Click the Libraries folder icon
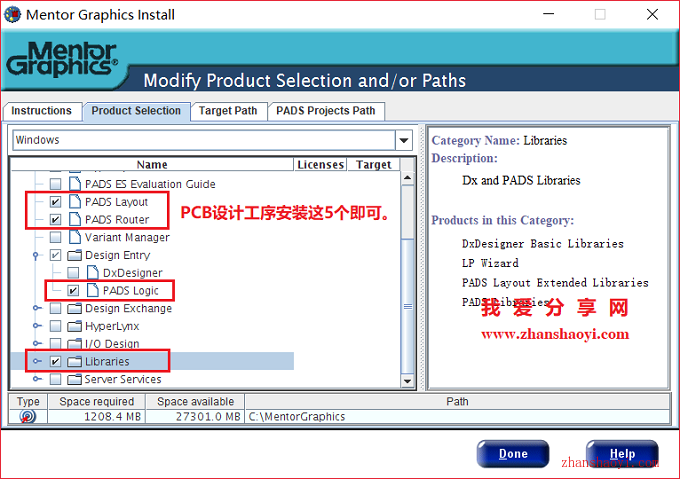 coord(75,362)
